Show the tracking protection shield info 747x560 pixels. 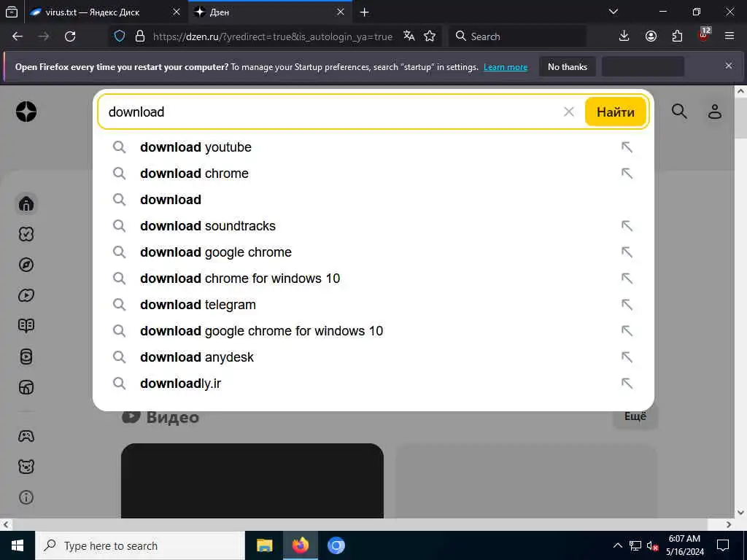click(x=120, y=36)
